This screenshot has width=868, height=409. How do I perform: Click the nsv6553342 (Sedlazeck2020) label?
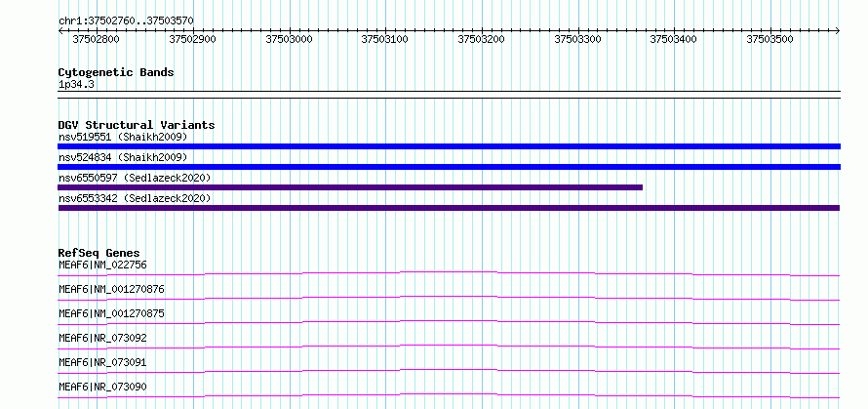pyautogui.click(x=135, y=198)
